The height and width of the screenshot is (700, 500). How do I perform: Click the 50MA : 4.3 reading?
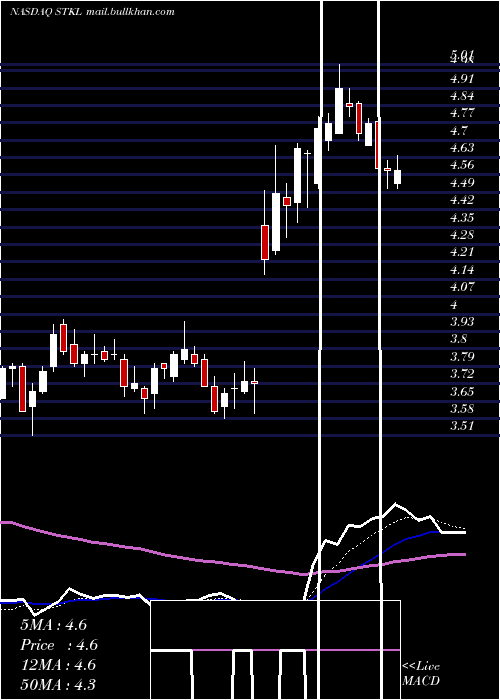[58, 684]
